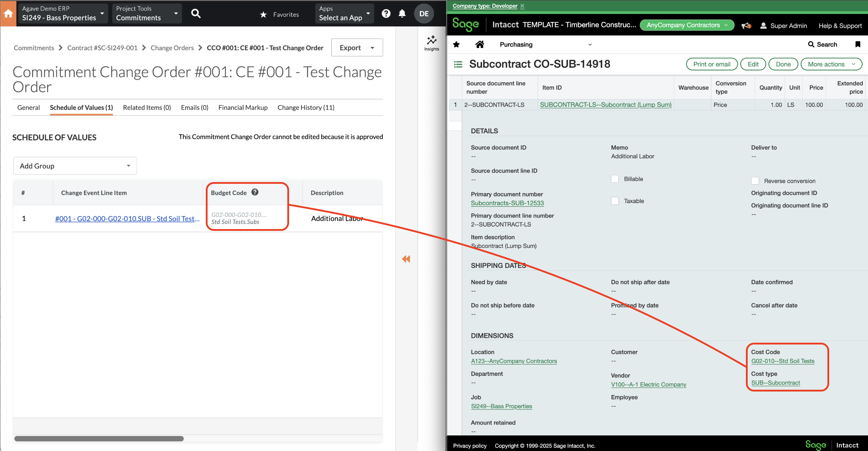868x451 pixels.
Task: Click the list icon beside Subcontract CO-SUB-14918
Action: [457, 64]
